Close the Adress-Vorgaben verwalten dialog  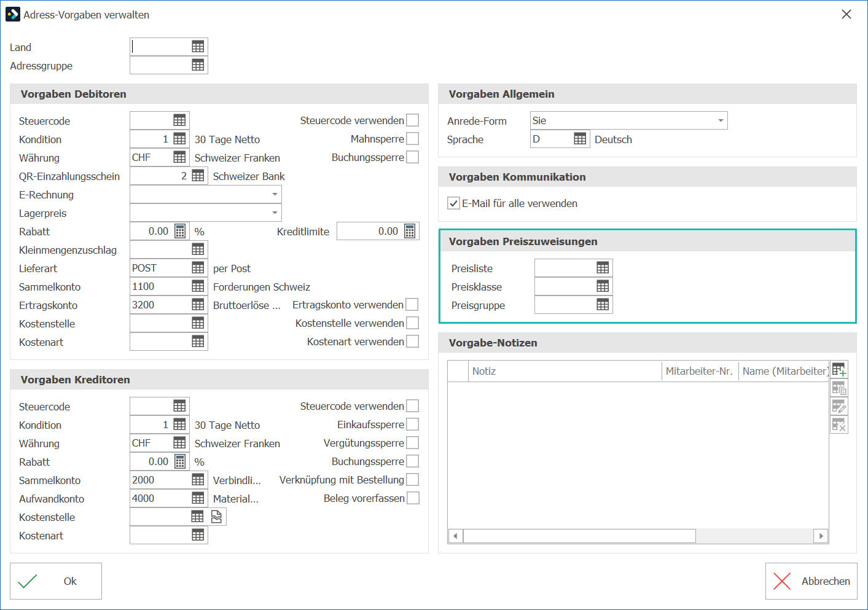click(846, 14)
